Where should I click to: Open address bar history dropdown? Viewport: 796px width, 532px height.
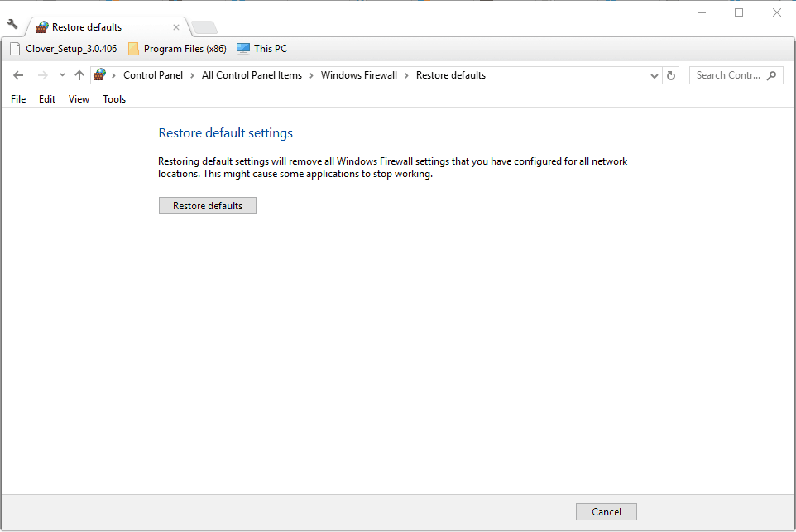click(655, 75)
